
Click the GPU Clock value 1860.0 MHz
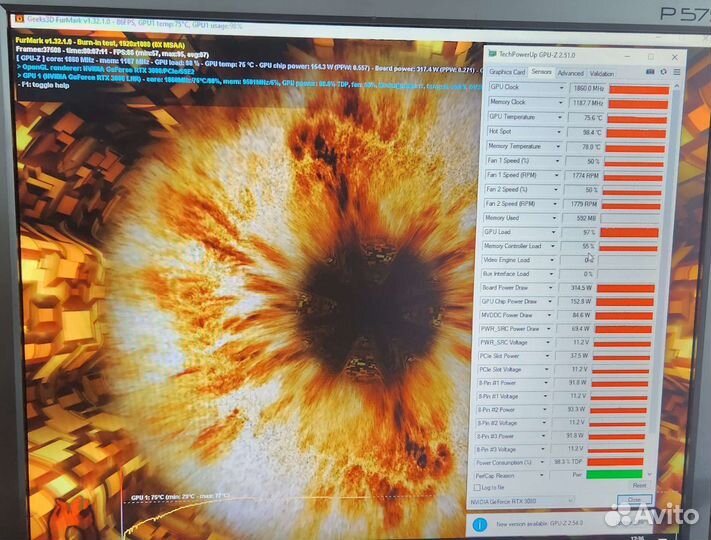(x=587, y=88)
